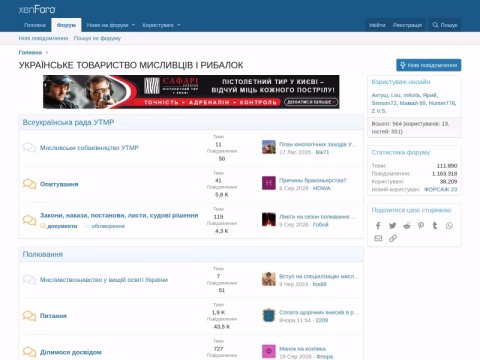Go to Головна nav tab
Viewport: 480px width, 360px height.
point(35,25)
